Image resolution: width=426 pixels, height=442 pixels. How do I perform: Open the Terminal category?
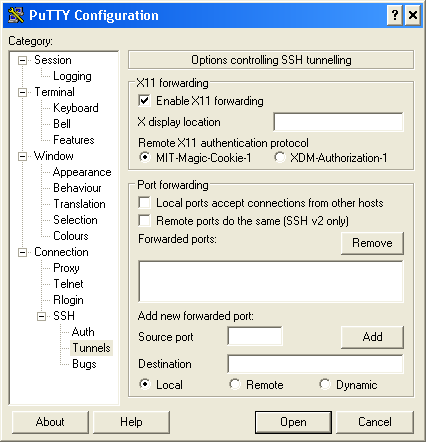(x=54, y=92)
